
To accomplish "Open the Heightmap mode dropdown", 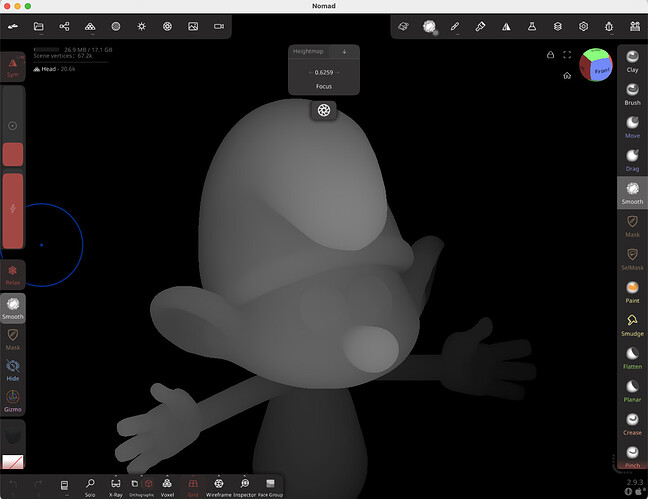I will click(x=308, y=51).
